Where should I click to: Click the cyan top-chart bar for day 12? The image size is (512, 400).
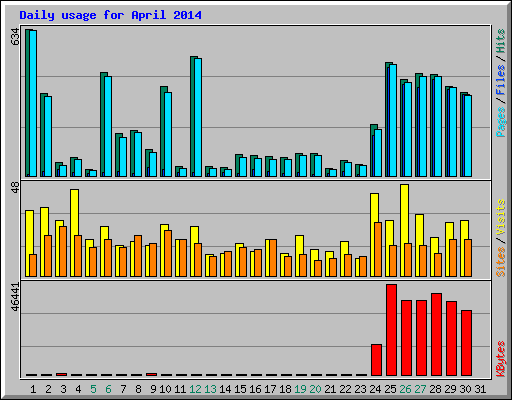[198, 117]
